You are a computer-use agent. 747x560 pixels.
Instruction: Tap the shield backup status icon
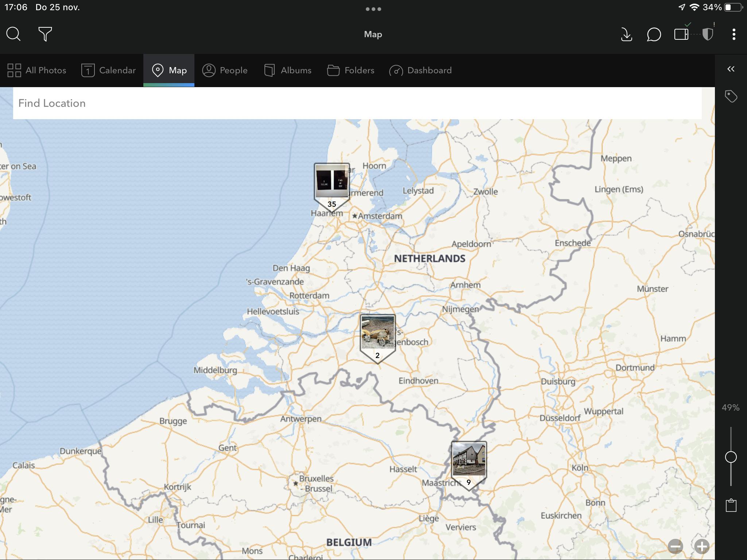(708, 34)
